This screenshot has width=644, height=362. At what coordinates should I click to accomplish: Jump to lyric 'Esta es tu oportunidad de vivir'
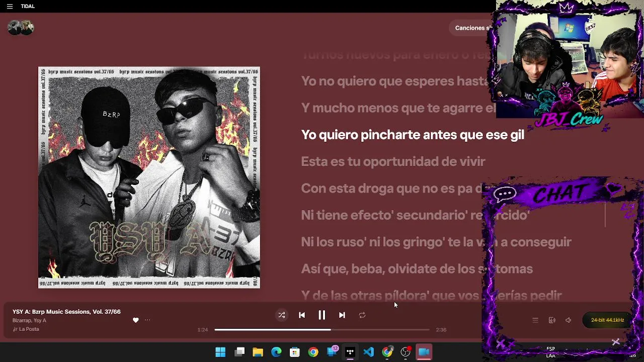click(393, 161)
